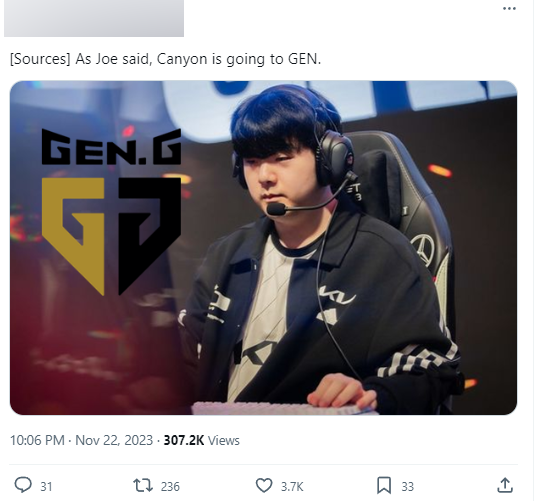This screenshot has height=501, width=538.
Task: Click the GEN.G logo in the image
Action: (x=112, y=212)
